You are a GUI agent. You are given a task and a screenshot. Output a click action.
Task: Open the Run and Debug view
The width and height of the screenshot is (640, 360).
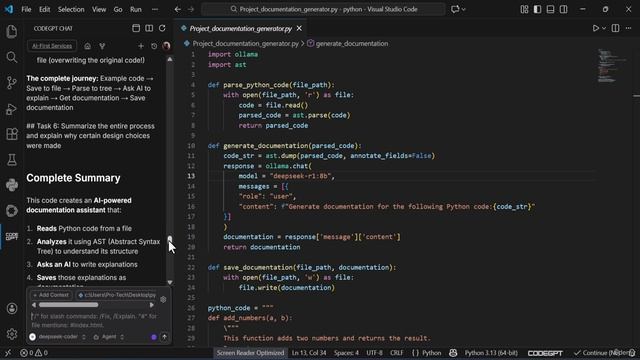11,109
